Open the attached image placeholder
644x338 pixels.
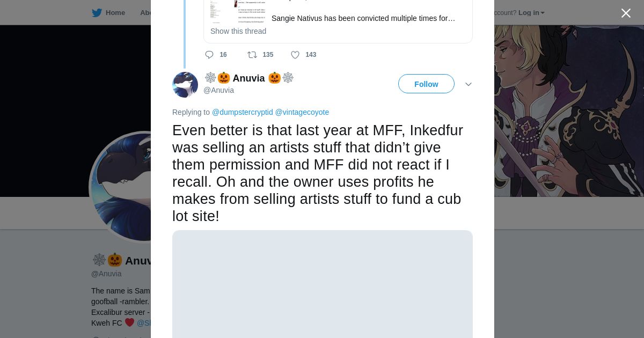322,284
